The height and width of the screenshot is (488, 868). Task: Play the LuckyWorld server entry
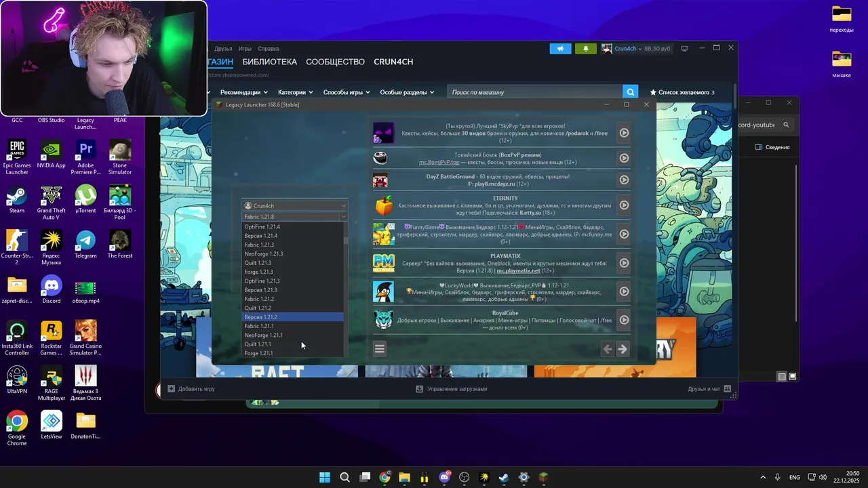pos(624,291)
